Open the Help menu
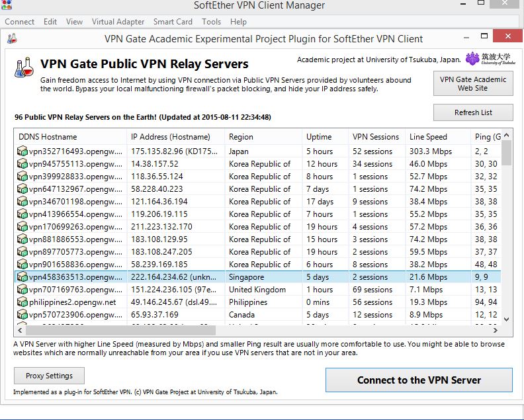 (x=238, y=22)
